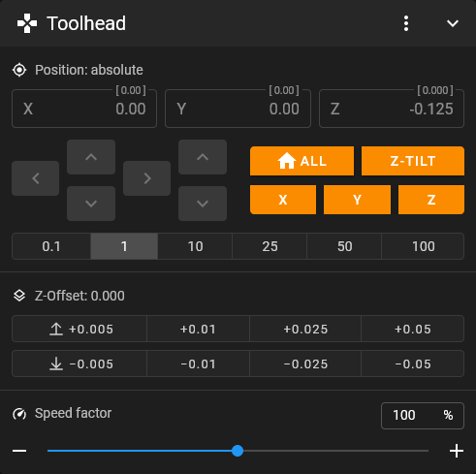Select 100 step distance
476x474 pixels.
coord(423,246)
